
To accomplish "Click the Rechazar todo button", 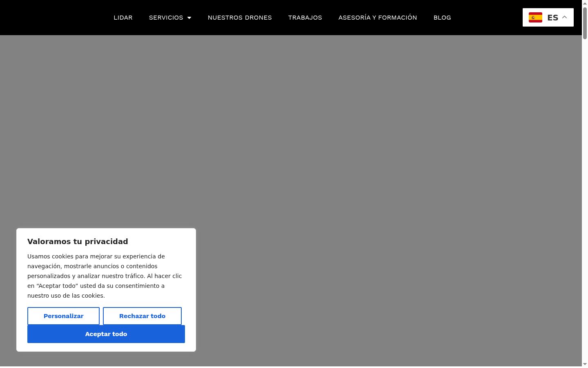I will [x=142, y=316].
